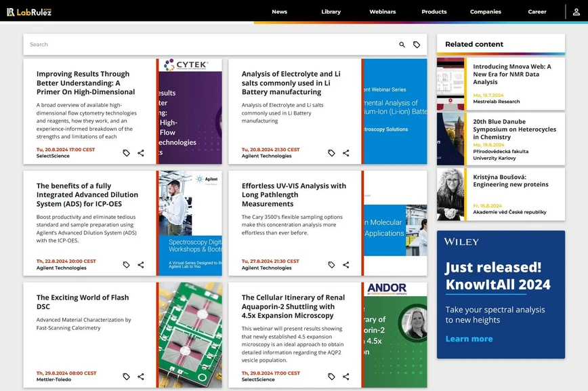Click 'Akademie věd České republiky' text

(x=509, y=212)
